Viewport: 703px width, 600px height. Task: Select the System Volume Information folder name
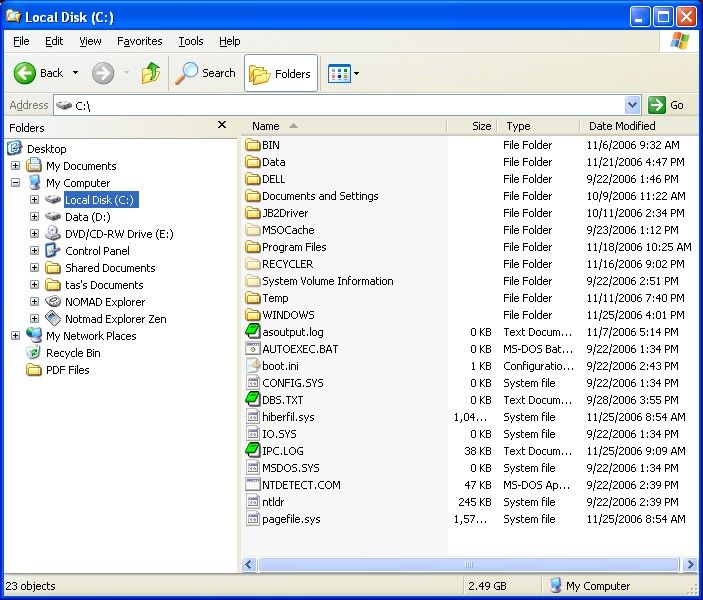(328, 281)
